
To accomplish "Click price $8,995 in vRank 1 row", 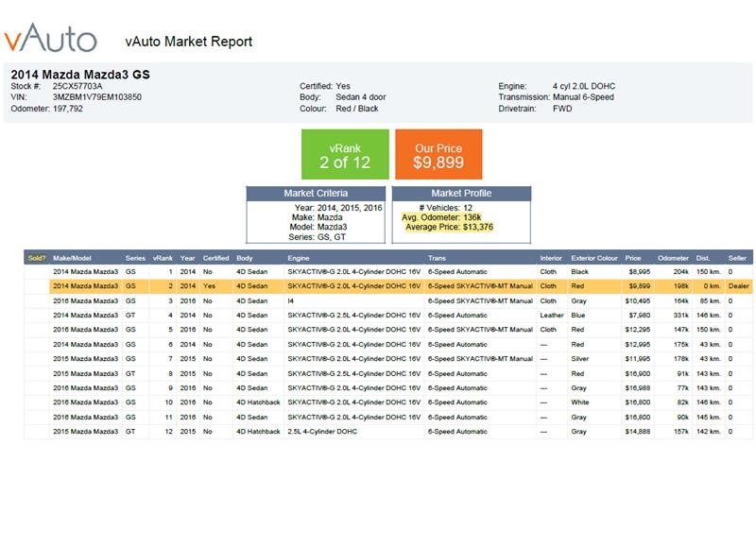I will [x=640, y=272].
